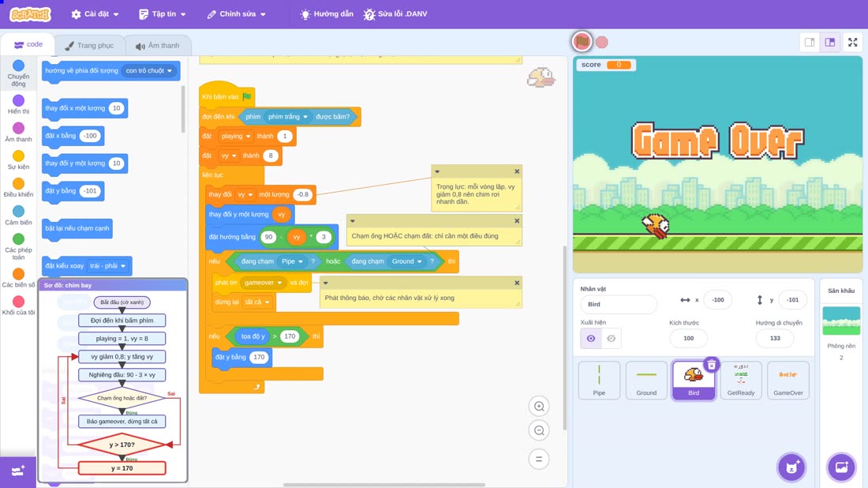The height and width of the screenshot is (488, 868).
Task: Collapse the Chạm ống HOẶC chạm đất comment
Action: click(x=353, y=221)
